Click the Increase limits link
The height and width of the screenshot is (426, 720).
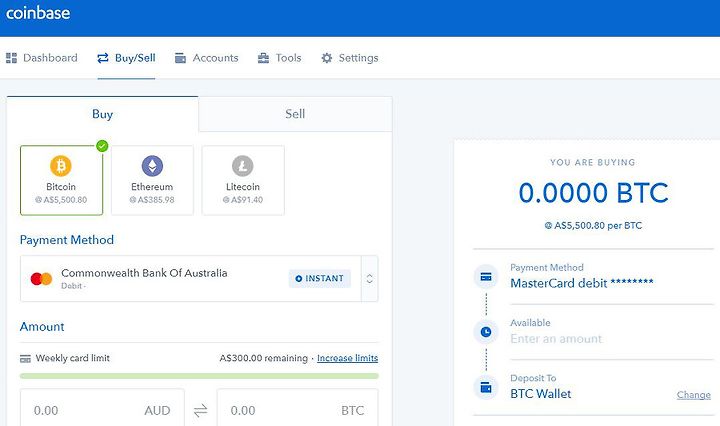point(348,358)
